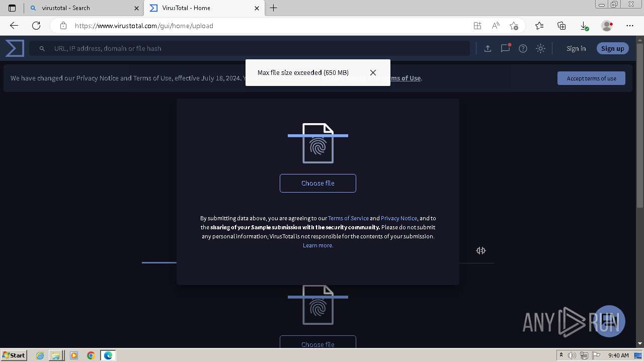Image resolution: width=644 pixels, height=362 pixels.
Task: Launch Internet Explorer from taskbar
Action: pyautogui.click(x=40, y=355)
